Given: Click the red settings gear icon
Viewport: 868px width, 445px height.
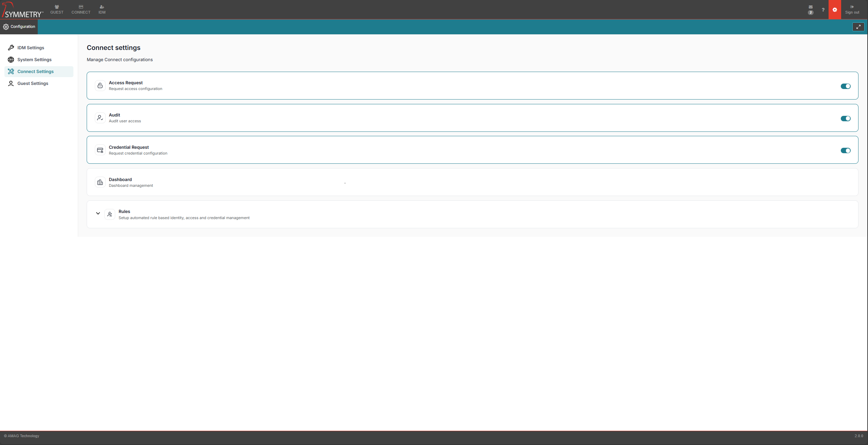Looking at the screenshot, I should (835, 10).
